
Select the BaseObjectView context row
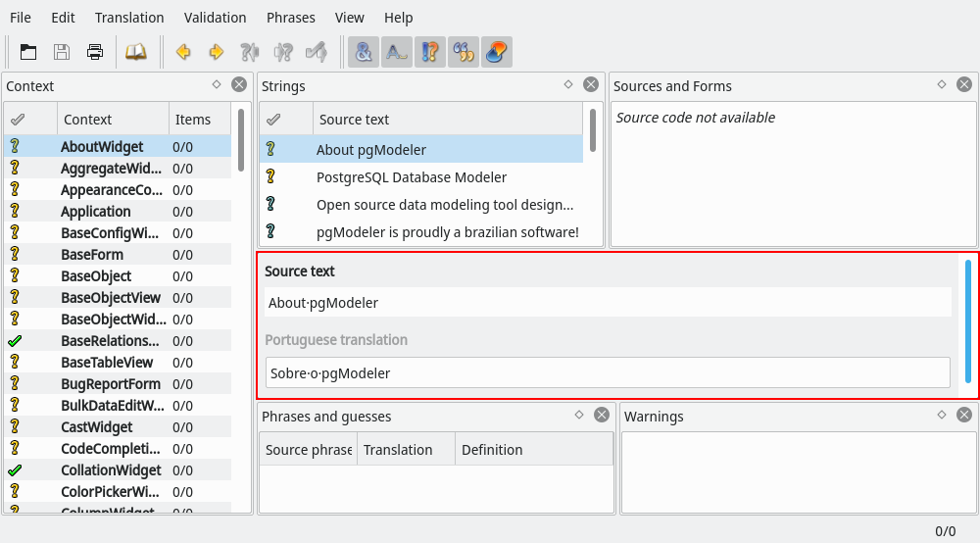(118, 297)
